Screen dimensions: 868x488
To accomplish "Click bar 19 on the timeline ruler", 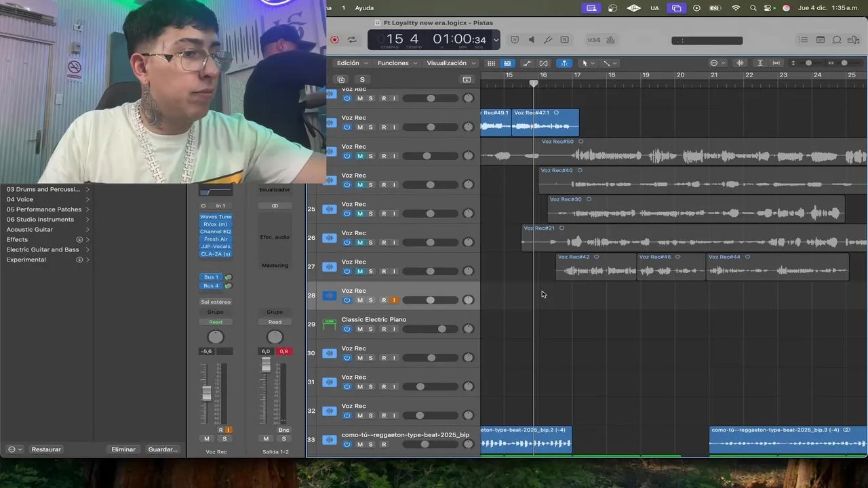I will click(646, 75).
